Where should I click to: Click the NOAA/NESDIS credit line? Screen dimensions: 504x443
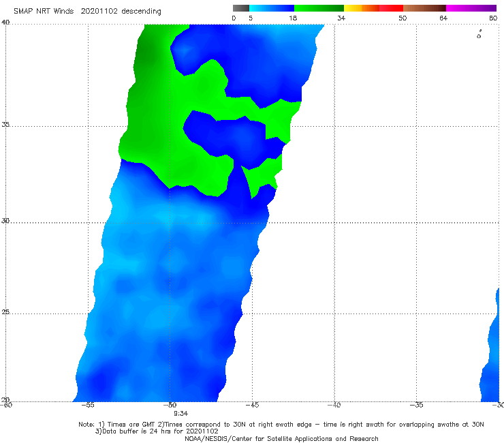point(281,439)
